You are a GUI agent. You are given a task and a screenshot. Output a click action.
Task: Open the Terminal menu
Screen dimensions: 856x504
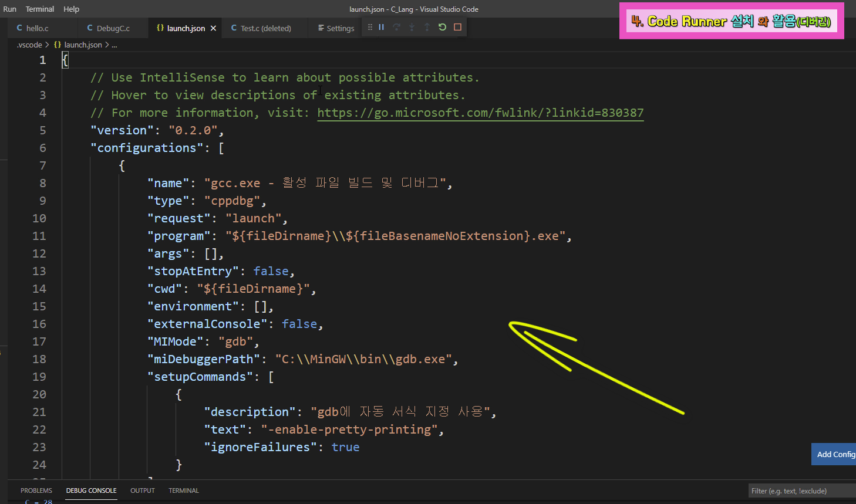click(40, 9)
